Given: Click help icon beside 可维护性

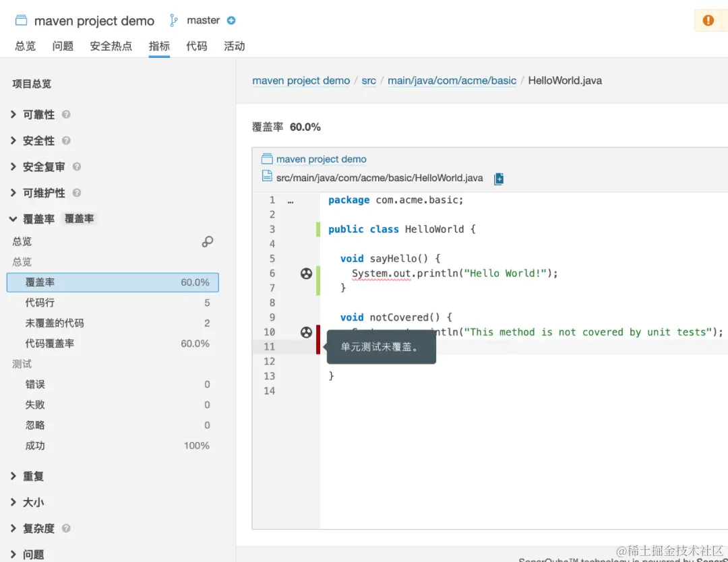Looking at the screenshot, I should (77, 192).
